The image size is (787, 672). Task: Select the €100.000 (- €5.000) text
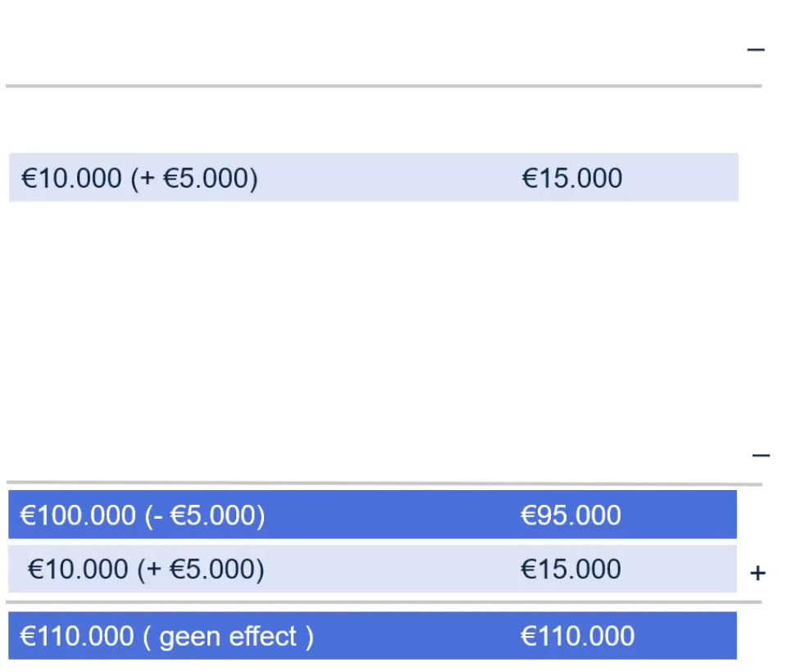click(142, 515)
